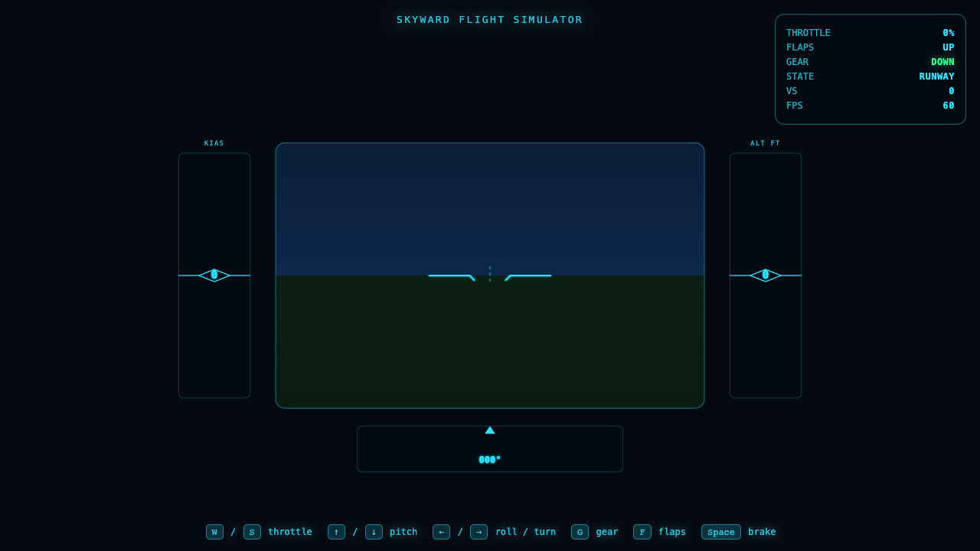Click the S throttle-down key hint
This screenshot has height=551, width=980.
[252, 532]
